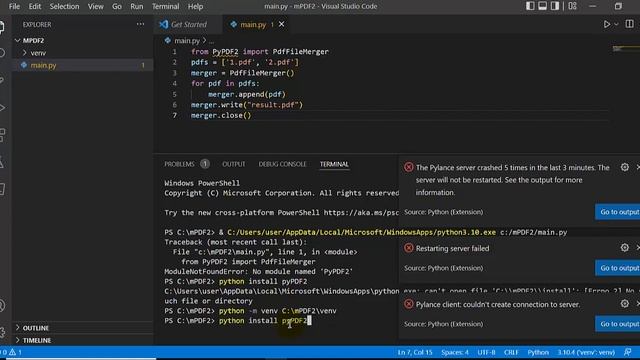
Task: Open the Testing flask sidebar icon
Action: 2,162
